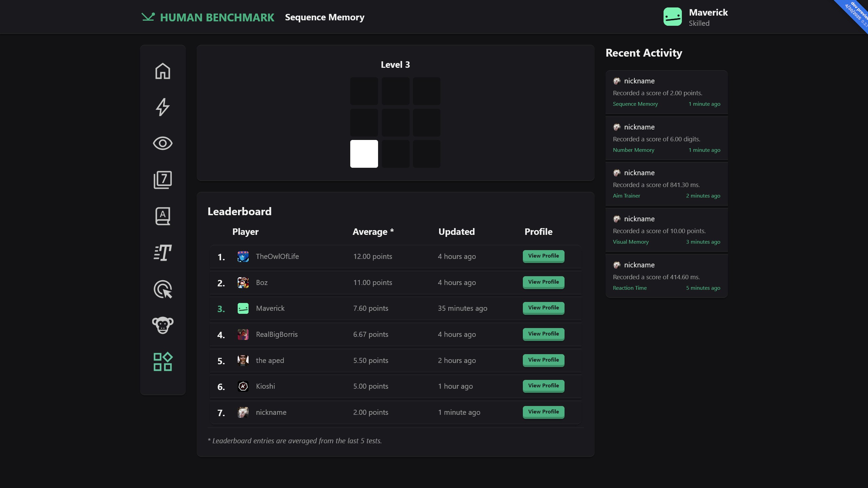
Task: Click the bottom-middle grid tile
Action: pos(395,154)
